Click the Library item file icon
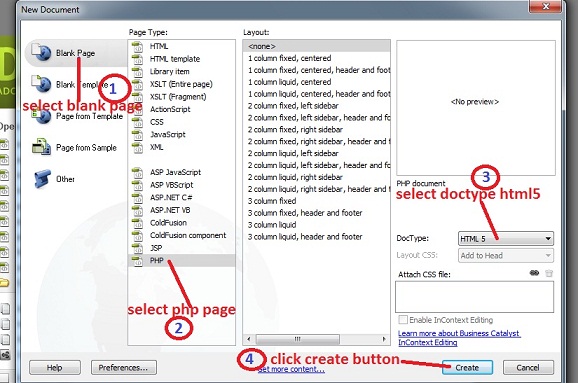The image size is (578, 383). point(137,72)
